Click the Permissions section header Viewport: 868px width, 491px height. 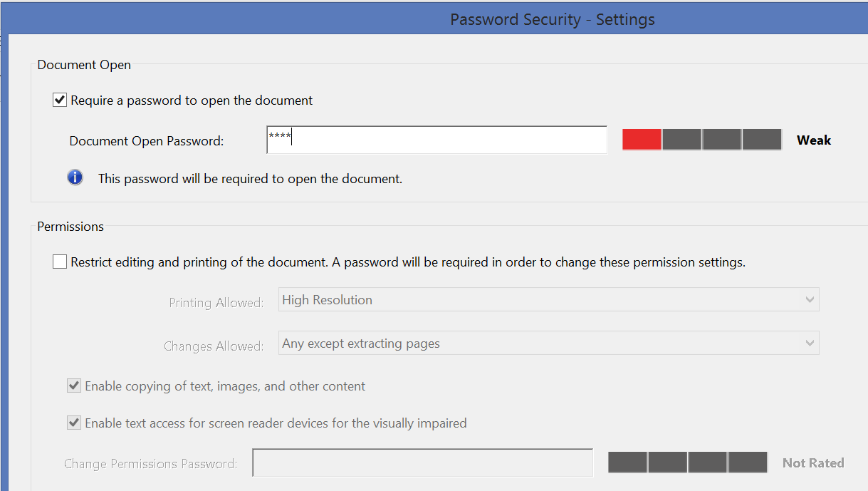[x=70, y=226]
